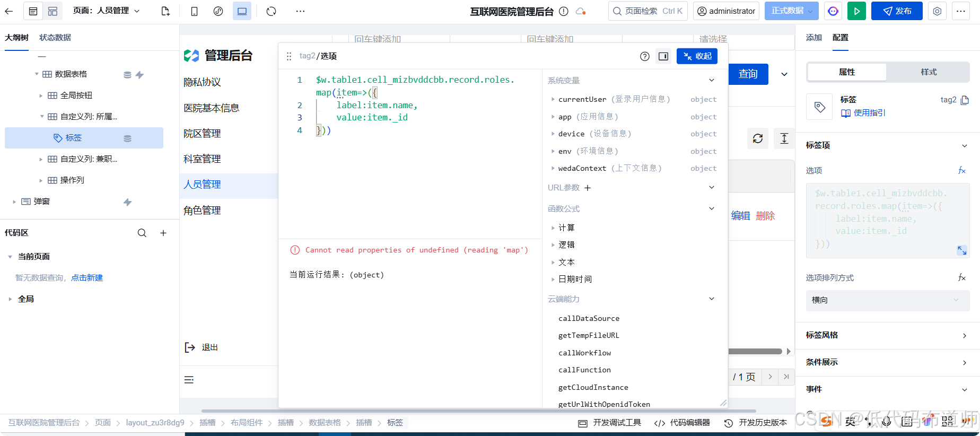Viewport: 980px width, 436px height.
Task: Select the 标签 tree item
Action: 84,138
